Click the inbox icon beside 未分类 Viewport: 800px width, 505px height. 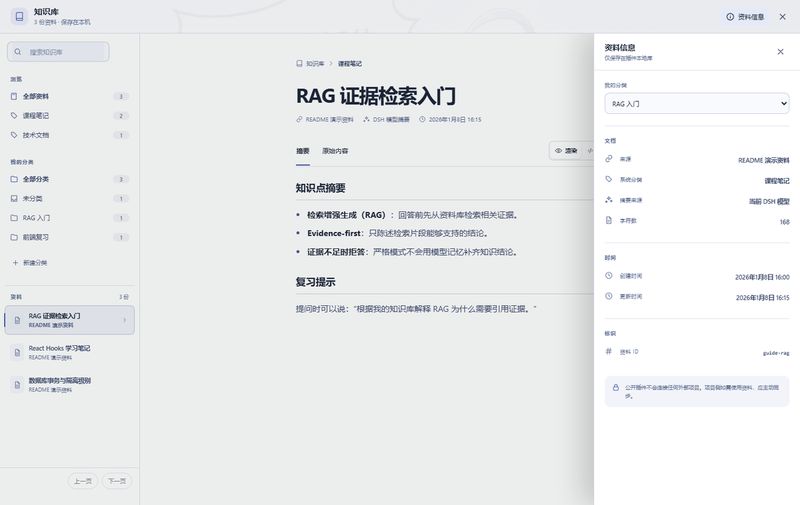[14, 198]
